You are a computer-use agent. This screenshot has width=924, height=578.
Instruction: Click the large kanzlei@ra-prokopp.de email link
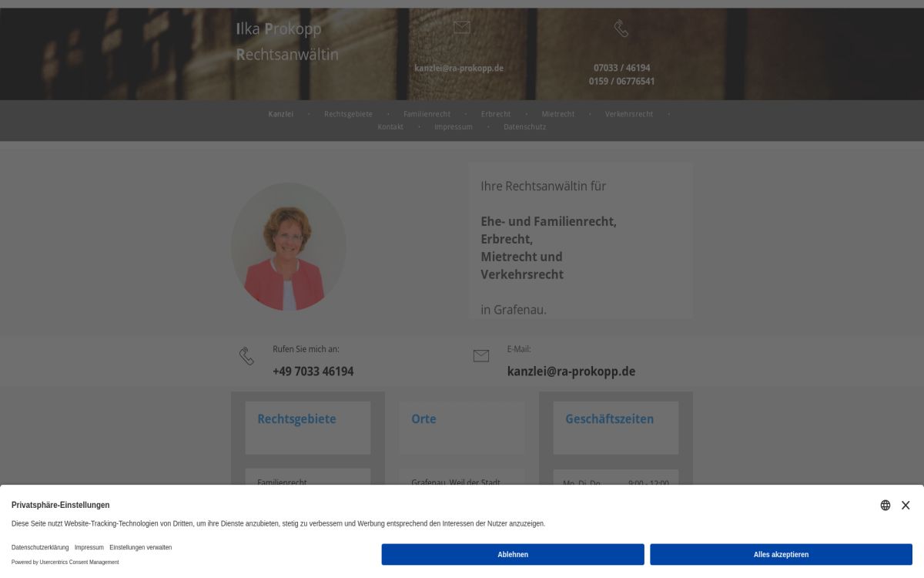point(571,371)
